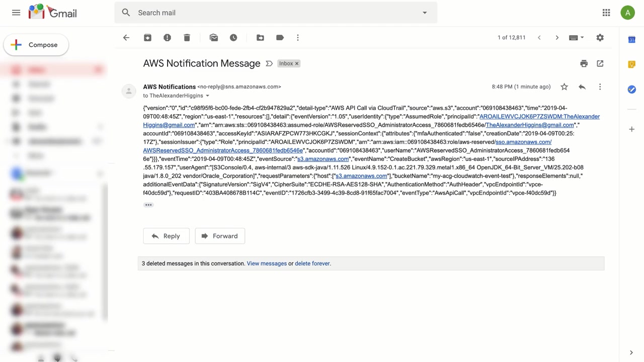The image size is (644, 362).
Task: Go to the newer message arrow
Action: [539, 38]
